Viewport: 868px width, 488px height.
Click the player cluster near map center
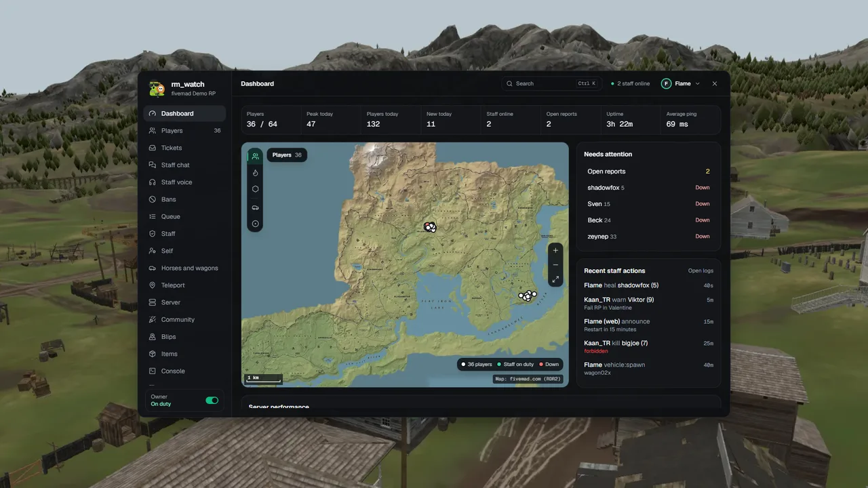(x=430, y=227)
